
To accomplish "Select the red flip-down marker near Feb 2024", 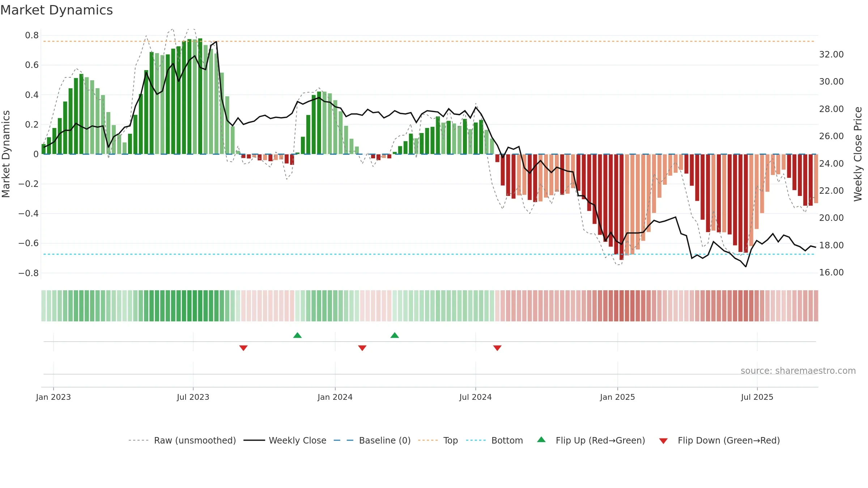I will tap(362, 348).
